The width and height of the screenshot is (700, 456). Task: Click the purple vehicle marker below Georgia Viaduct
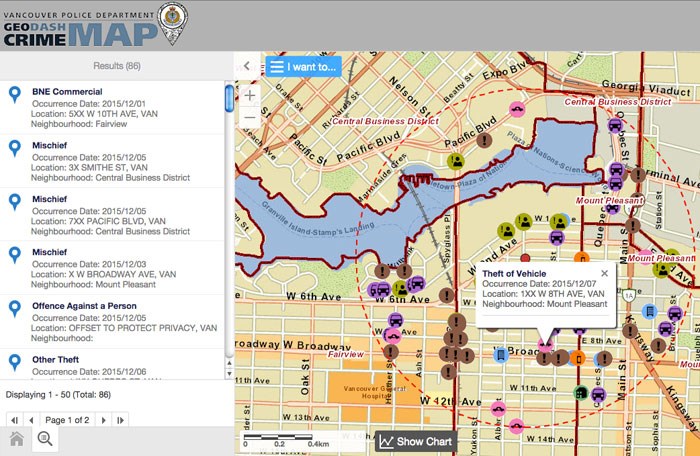point(615,125)
